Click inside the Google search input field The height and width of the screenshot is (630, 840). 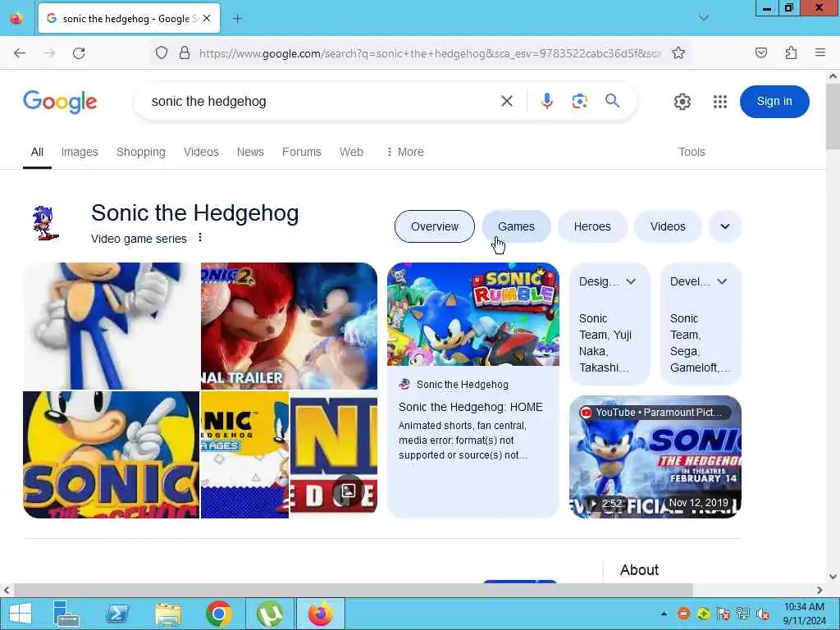(x=322, y=101)
